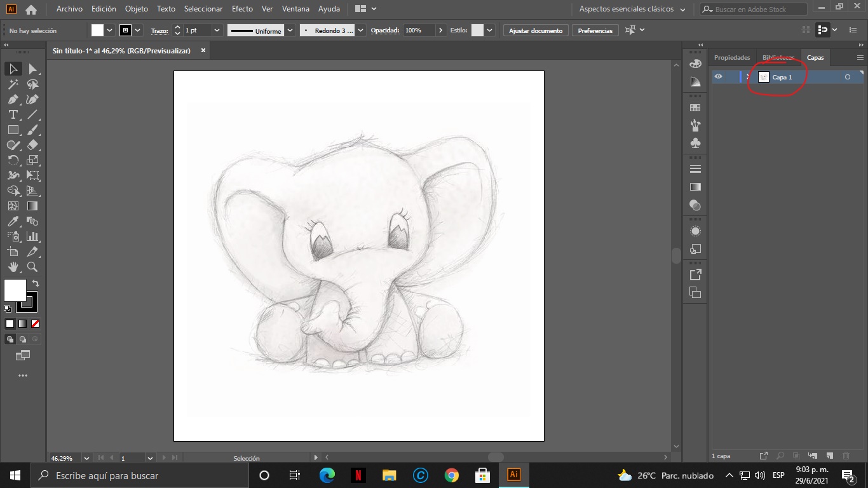
Task: Select the Pen tool
Action: [13, 99]
